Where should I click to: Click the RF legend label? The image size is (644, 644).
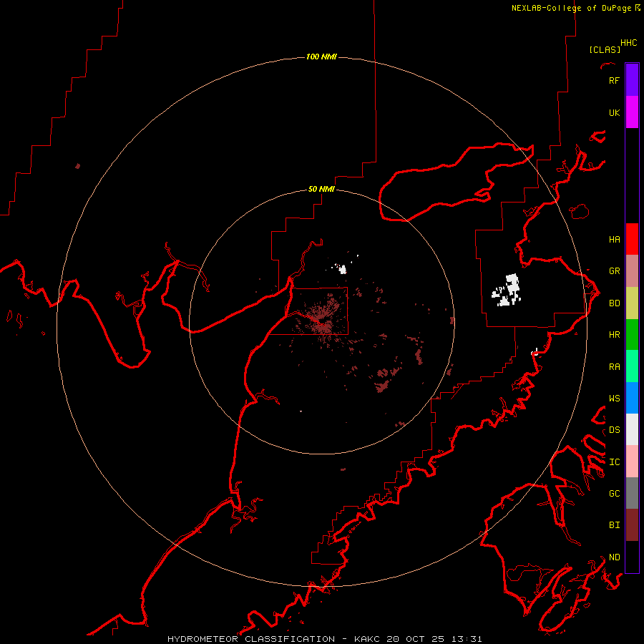[x=614, y=80]
